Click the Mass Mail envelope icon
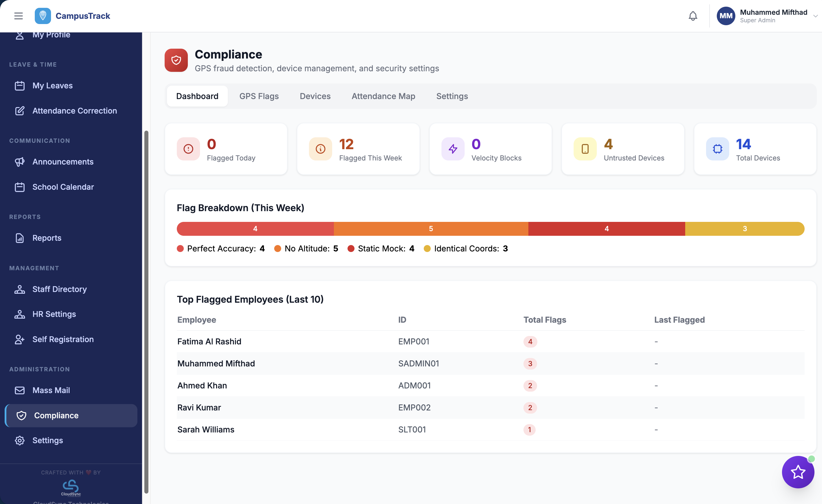The height and width of the screenshot is (504, 822). (x=20, y=390)
